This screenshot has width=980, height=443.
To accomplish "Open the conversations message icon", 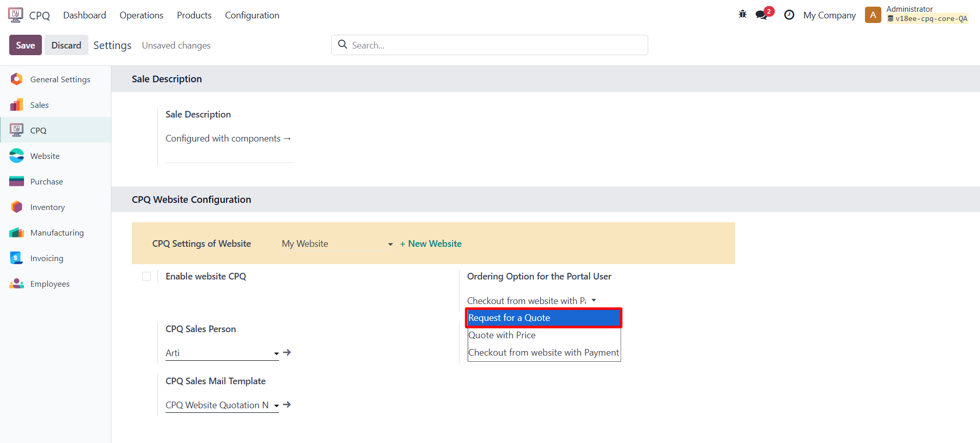I will [x=762, y=15].
